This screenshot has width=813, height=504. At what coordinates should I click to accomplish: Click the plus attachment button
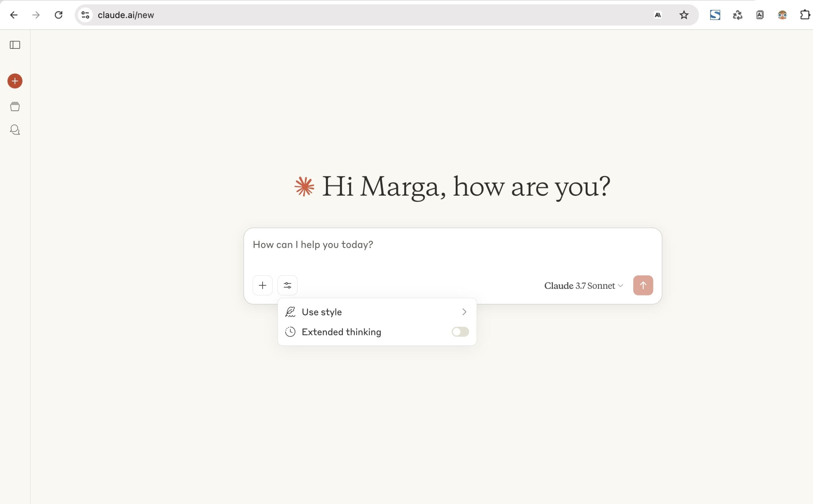(x=262, y=285)
